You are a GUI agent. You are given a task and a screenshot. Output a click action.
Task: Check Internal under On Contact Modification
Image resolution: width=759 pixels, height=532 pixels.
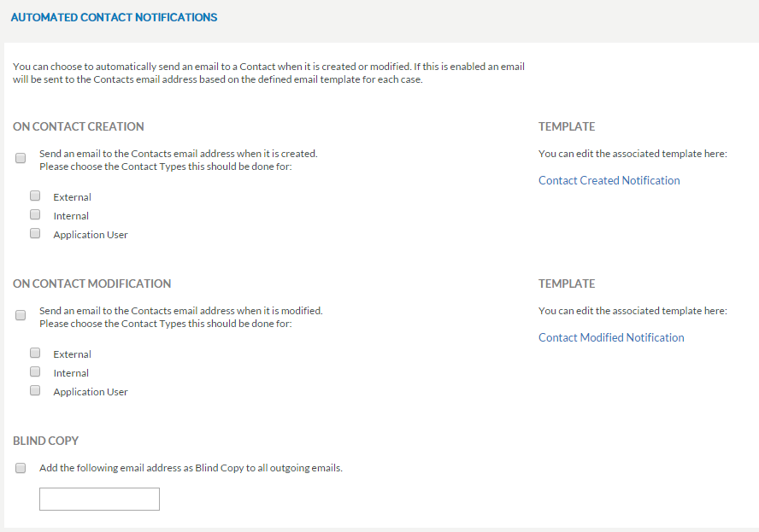[35, 371]
